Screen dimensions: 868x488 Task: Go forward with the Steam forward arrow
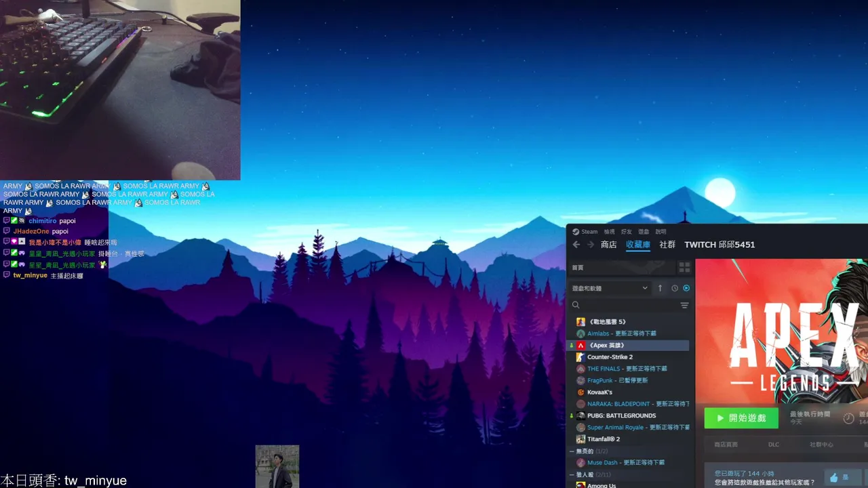[x=591, y=245]
